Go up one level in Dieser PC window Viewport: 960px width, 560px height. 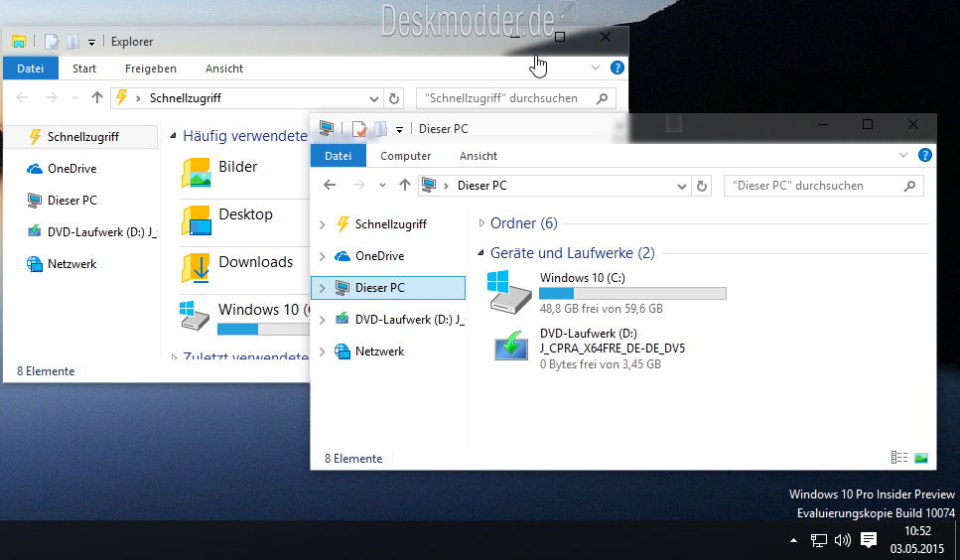404,186
